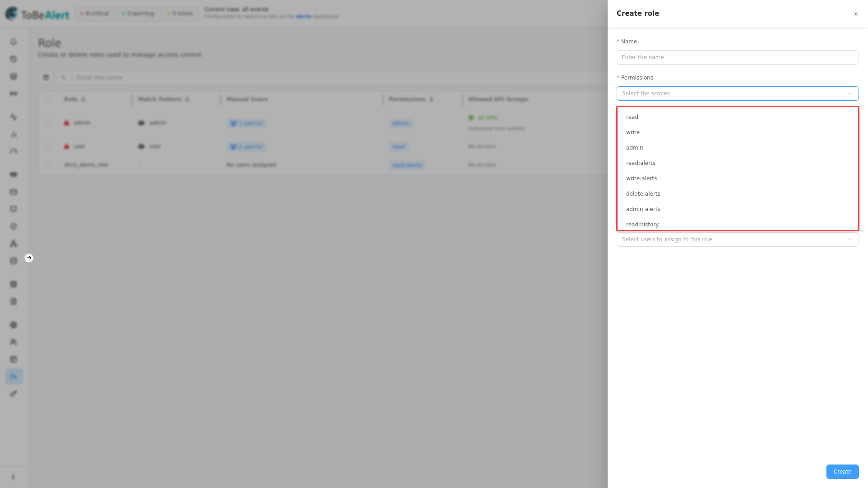Open the bell alerts sidebar icon
The width and height of the screenshot is (868, 488).
pos(14,42)
